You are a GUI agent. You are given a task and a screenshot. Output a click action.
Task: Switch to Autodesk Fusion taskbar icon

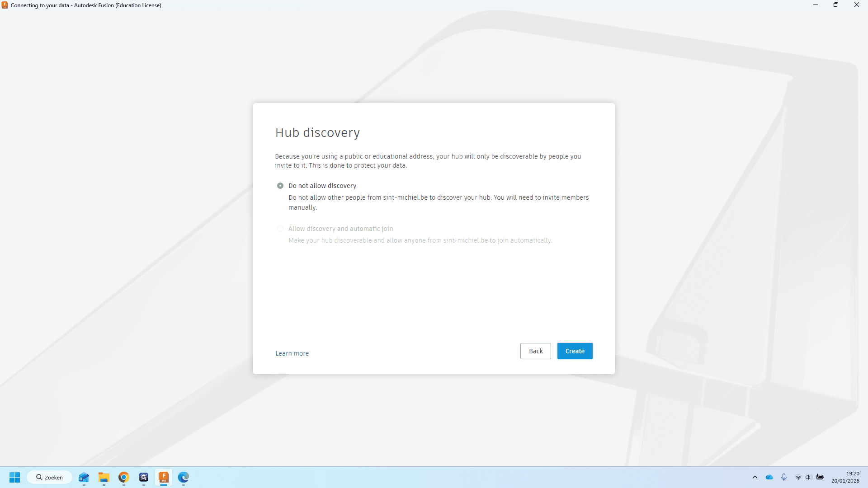(164, 477)
